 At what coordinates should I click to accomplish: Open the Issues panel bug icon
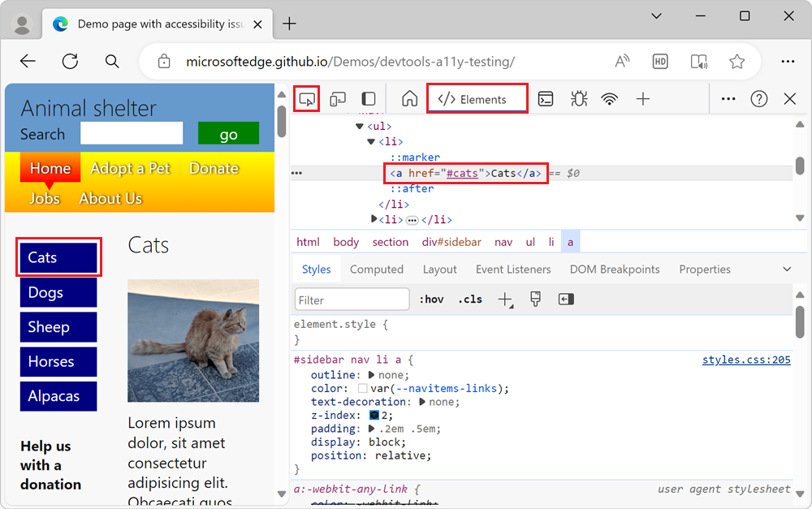click(578, 98)
